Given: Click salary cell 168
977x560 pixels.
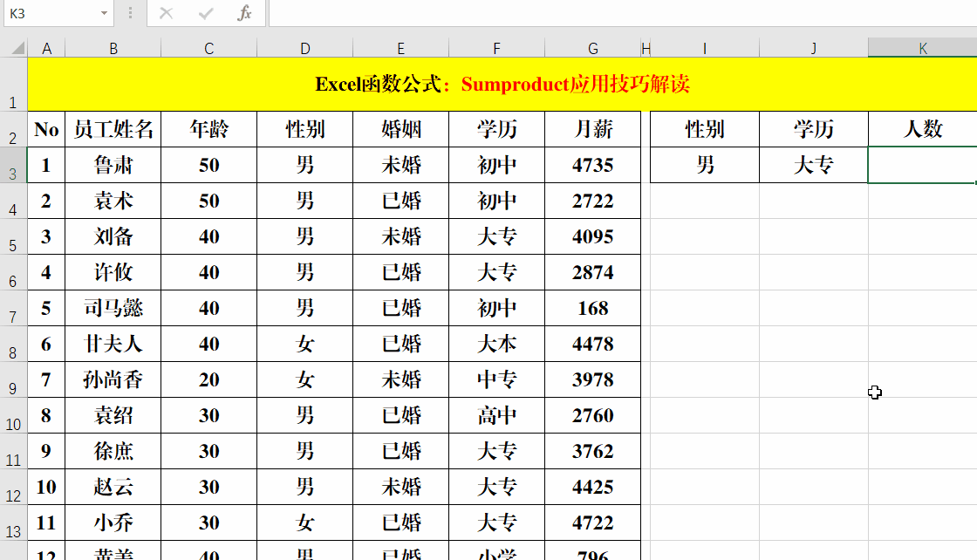Looking at the screenshot, I should 592,308.
